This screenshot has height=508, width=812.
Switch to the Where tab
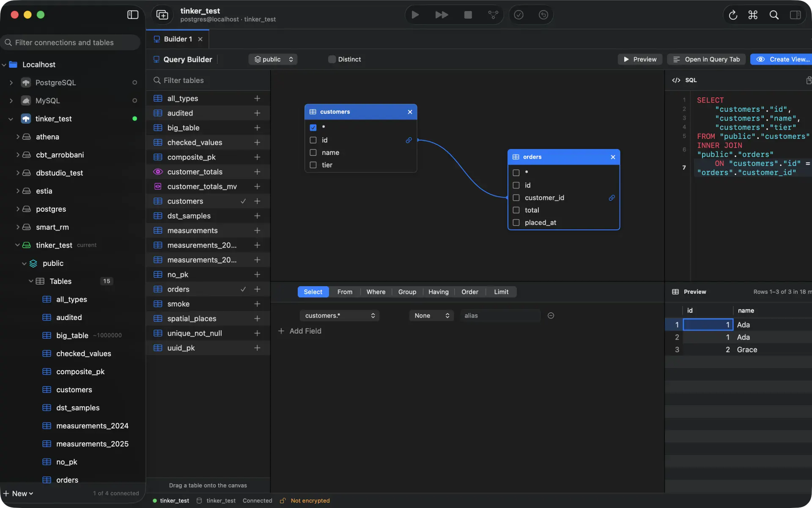pos(376,292)
